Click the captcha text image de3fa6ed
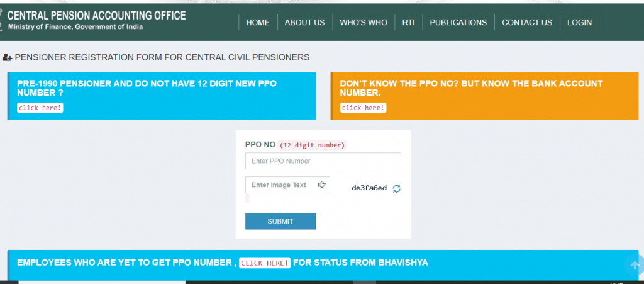644x284 pixels. click(369, 188)
